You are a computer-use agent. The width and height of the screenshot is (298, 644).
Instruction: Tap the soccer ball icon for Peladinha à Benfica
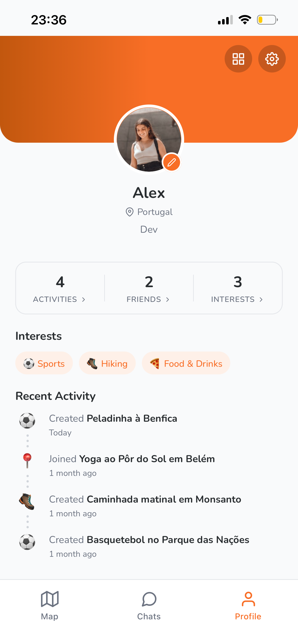coord(27,420)
